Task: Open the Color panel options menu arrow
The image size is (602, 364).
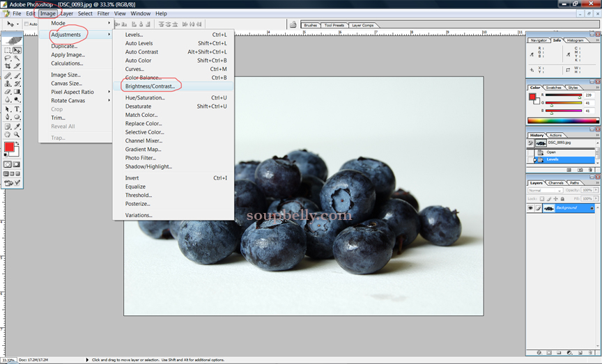Action: click(597, 88)
